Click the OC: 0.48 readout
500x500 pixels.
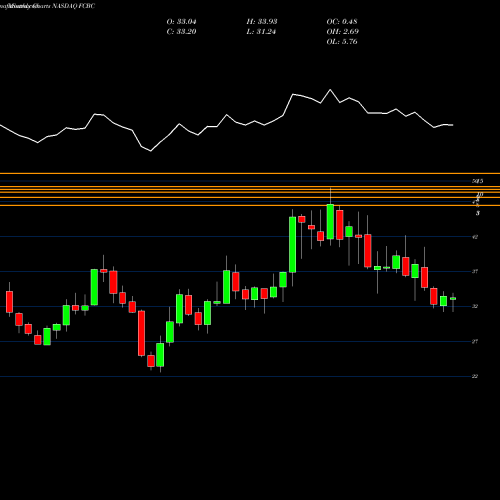click(342, 22)
